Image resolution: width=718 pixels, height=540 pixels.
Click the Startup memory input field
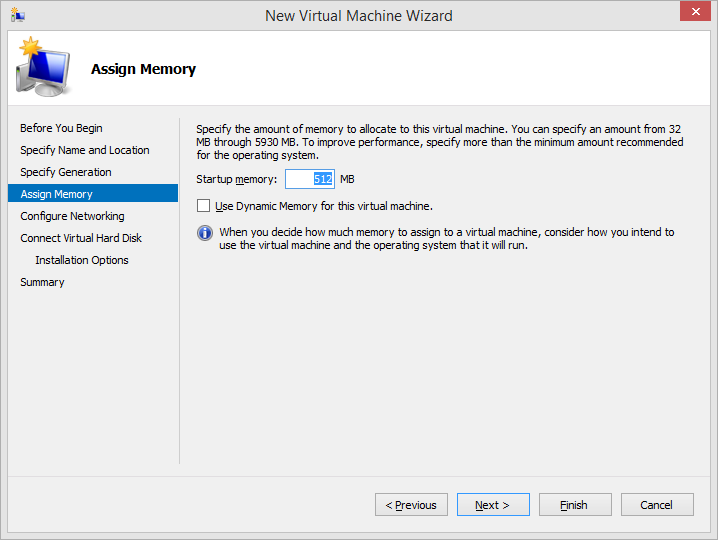pyautogui.click(x=310, y=179)
